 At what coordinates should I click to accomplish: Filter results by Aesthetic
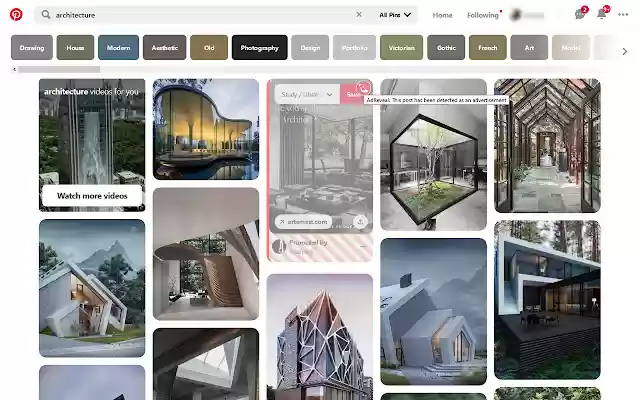pyautogui.click(x=164, y=47)
